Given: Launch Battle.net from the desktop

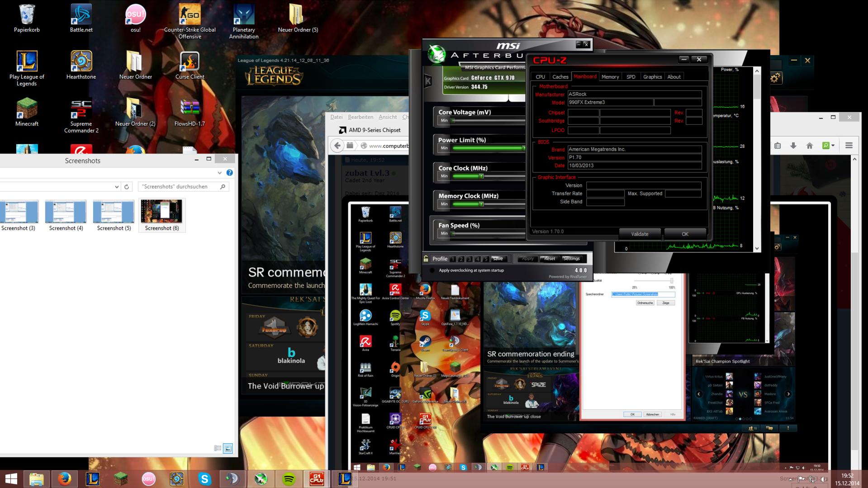Looking at the screenshot, I should click(81, 19).
